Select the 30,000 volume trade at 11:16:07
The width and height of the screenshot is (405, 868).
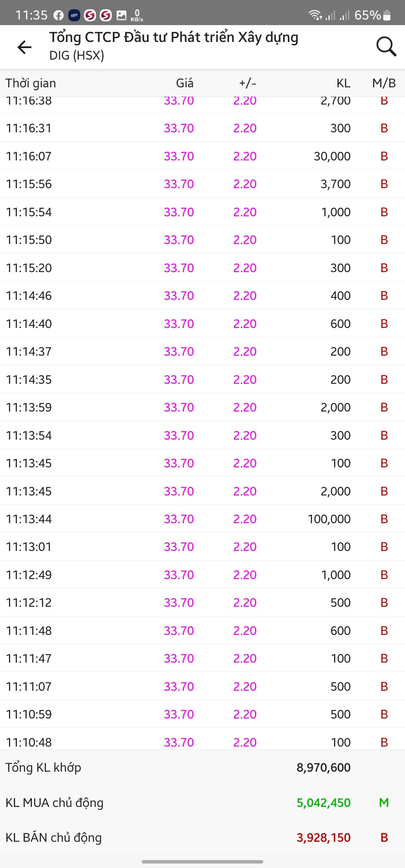[x=332, y=156]
